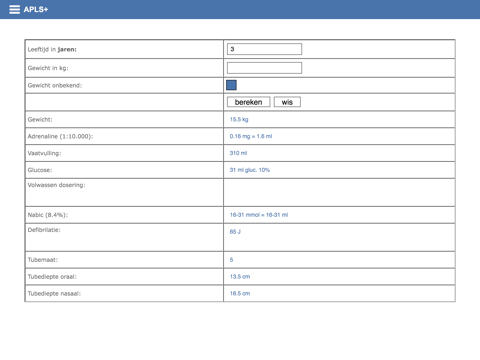Click the Gewicht in kg input field
480x360 pixels.
coord(264,68)
